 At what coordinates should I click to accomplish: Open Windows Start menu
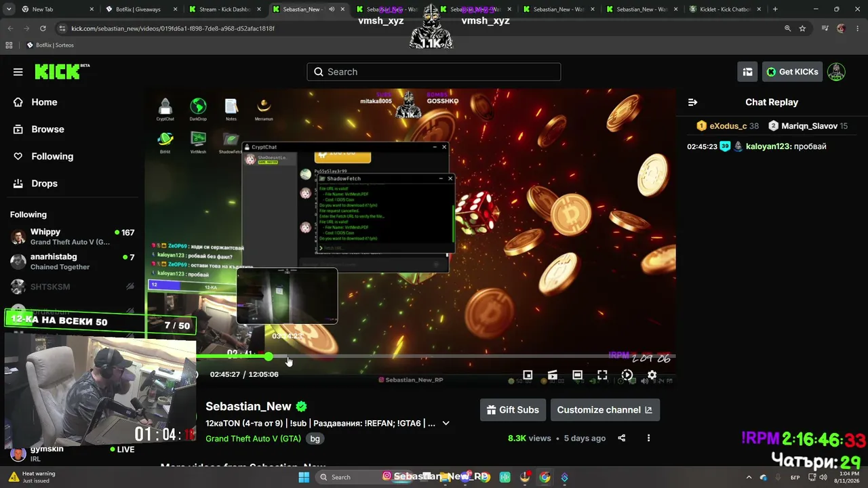point(304,477)
